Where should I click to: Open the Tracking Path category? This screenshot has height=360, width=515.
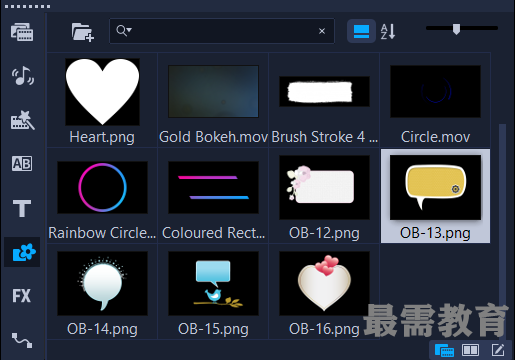[x=22, y=340]
